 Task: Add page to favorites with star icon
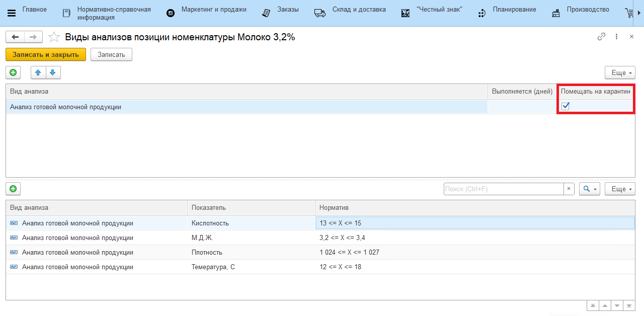click(x=54, y=37)
